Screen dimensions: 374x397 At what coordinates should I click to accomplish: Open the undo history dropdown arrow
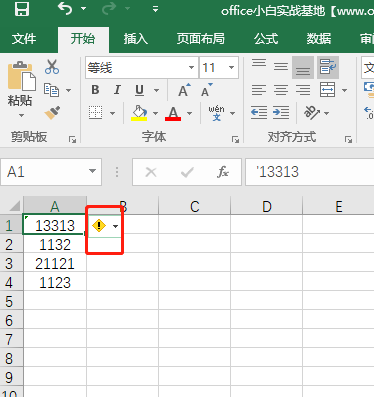tap(83, 9)
